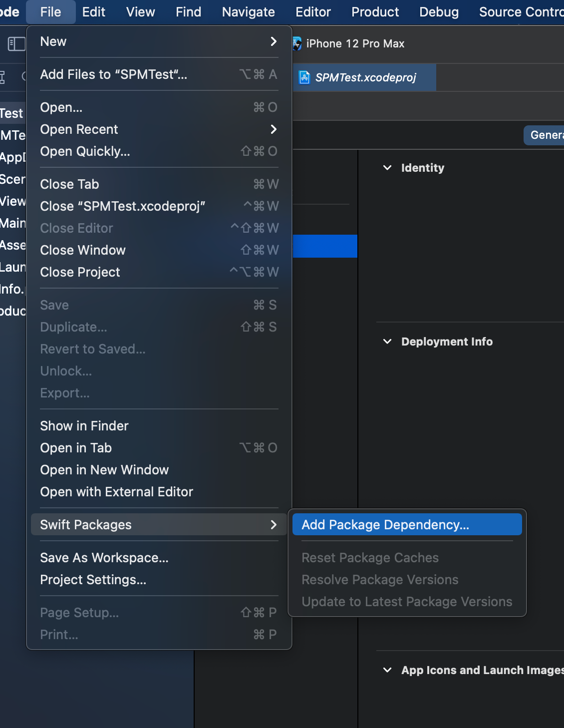Open the Swift Packages submenu
Image resolution: width=564 pixels, height=728 pixels.
coord(86,524)
